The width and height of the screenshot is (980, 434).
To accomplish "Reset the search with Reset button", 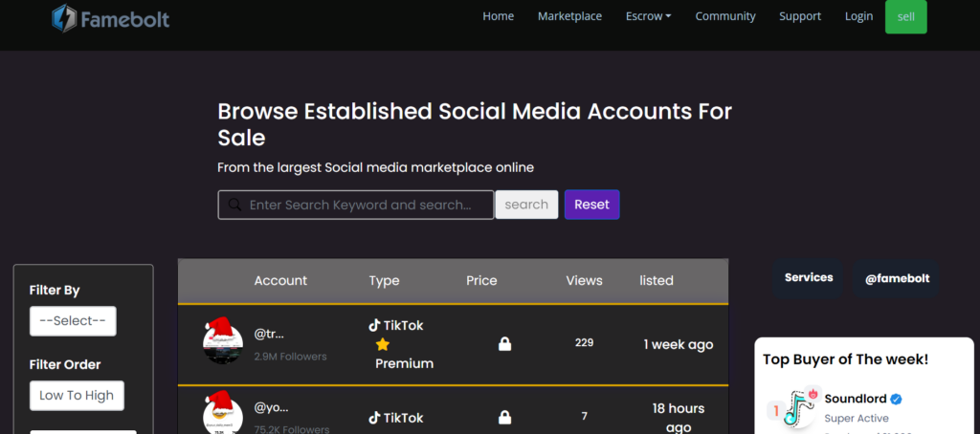I will 591,205.
